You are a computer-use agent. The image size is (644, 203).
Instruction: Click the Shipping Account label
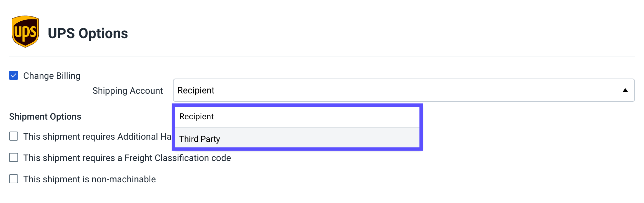(127, 91)
